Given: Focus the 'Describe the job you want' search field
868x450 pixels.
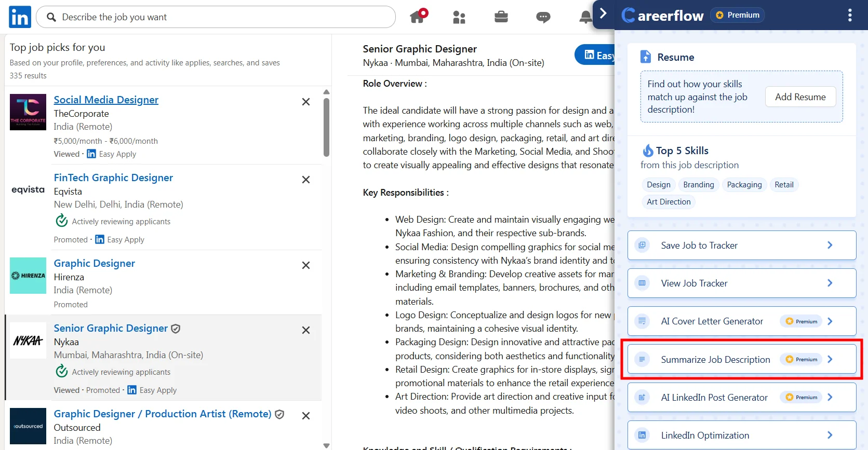Looking at the screenshot, I should 216,17.
